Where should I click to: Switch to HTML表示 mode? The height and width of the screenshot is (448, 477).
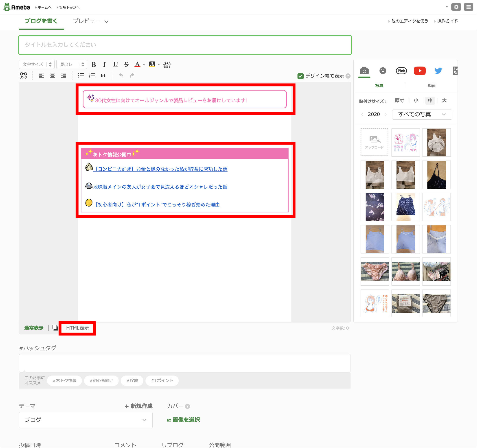pos(77,328)
